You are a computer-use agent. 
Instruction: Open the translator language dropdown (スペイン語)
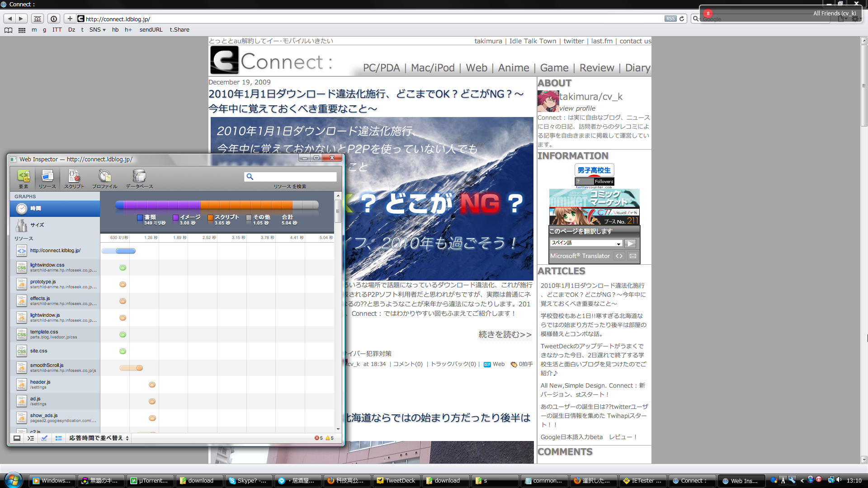[x=586, y=243]
